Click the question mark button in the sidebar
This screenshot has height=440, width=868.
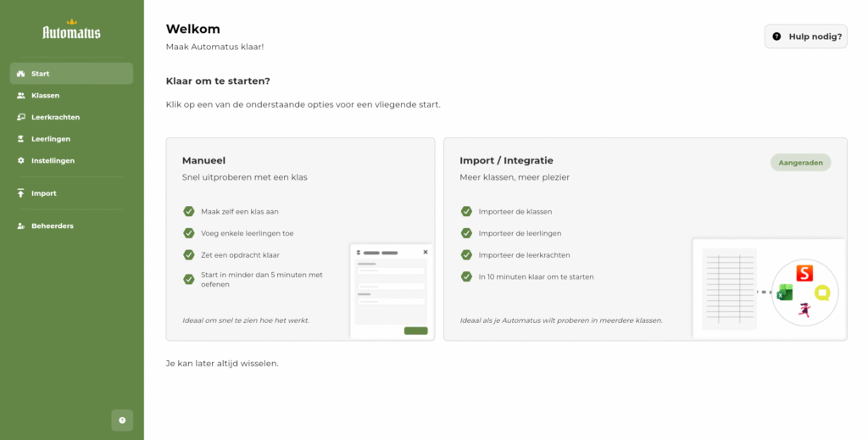pyautogui.click(x=122, y=420)
